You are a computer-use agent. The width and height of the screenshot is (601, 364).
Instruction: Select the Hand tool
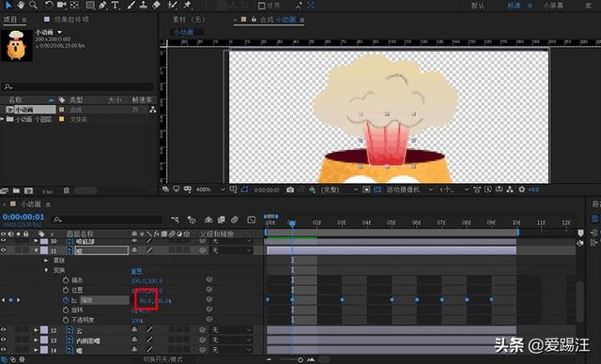pos(21,5)
